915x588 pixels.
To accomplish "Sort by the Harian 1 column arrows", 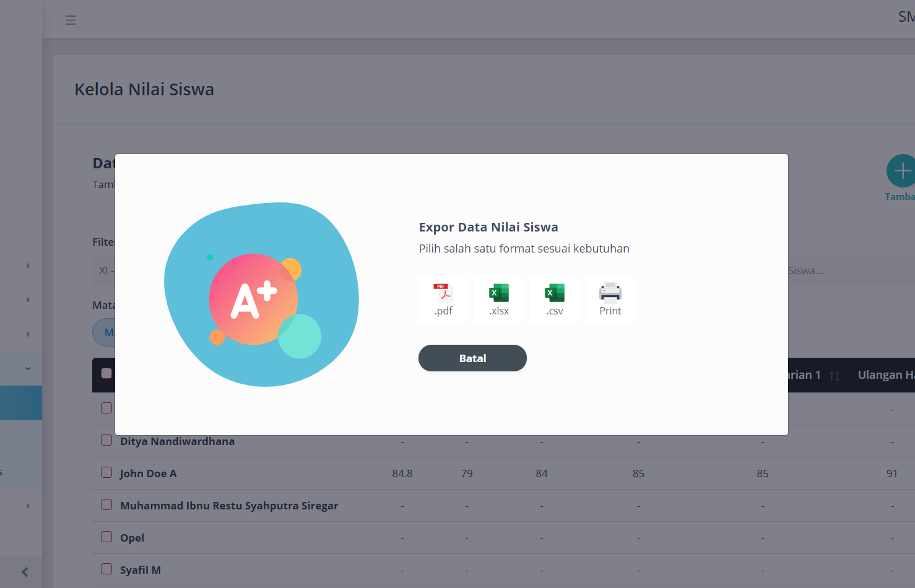I will [x=834, y=376].
